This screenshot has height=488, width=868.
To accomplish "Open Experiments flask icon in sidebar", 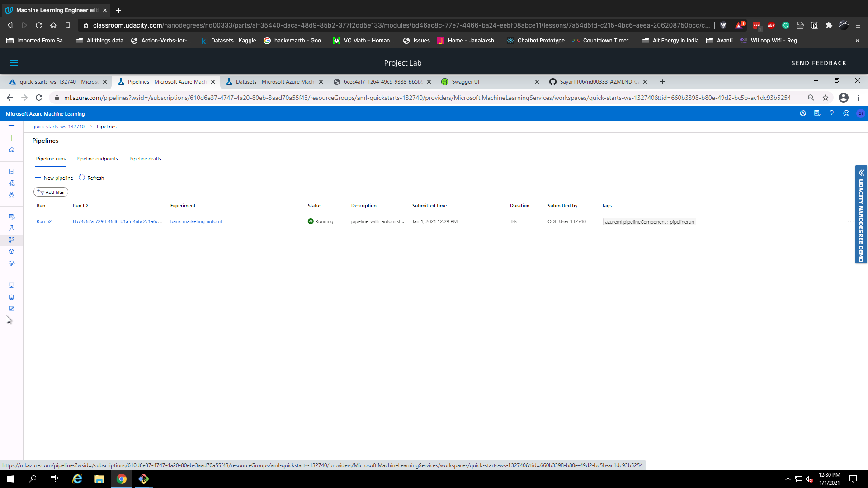I will click(12, 229).
